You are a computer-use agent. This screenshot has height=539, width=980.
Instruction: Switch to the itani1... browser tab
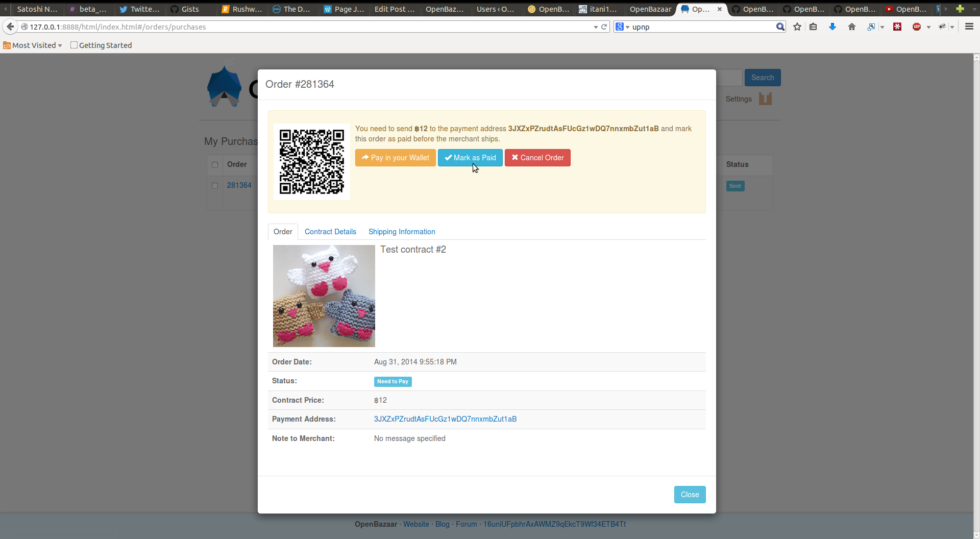598,9
